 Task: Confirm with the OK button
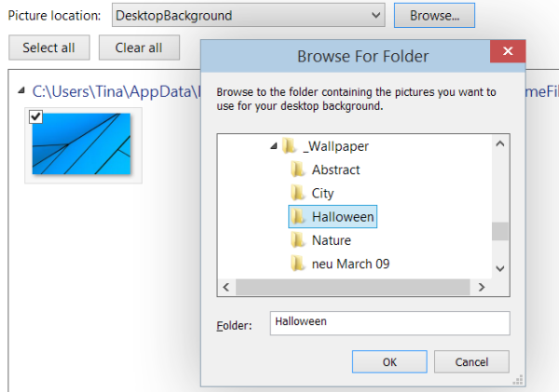[x=389, y=361]
